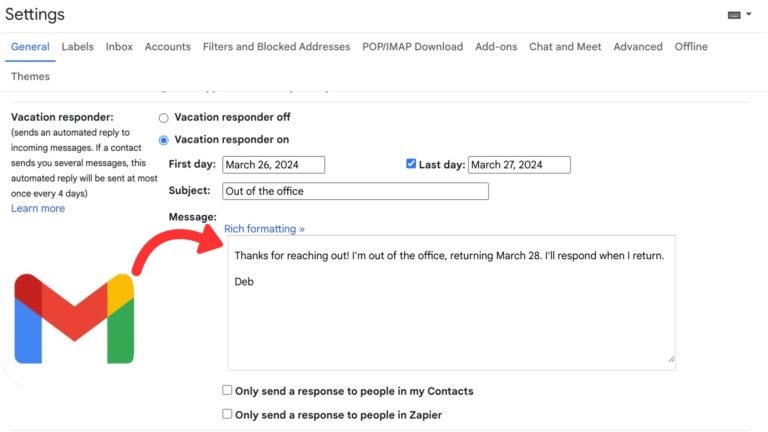Open Filters and Blocked Addresses tab
Image resolution: width=768 pixels, height=432 pixels.
pos(276,47)
